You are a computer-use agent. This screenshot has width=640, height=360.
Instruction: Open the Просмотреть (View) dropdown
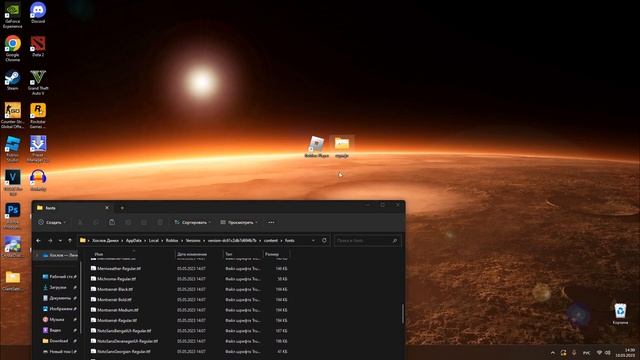[x=239, y=222]
